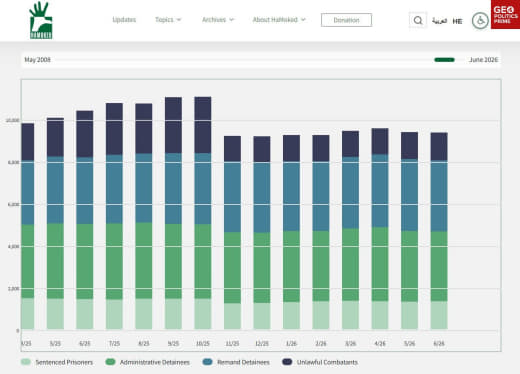The height and width of the screenshot is (374, 520).
Task: Click the 6/25 x-axis label
Action: 85,343
